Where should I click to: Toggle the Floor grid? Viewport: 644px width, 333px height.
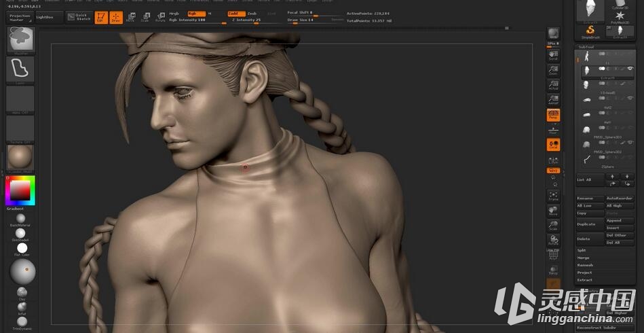(x=553, y=130)
